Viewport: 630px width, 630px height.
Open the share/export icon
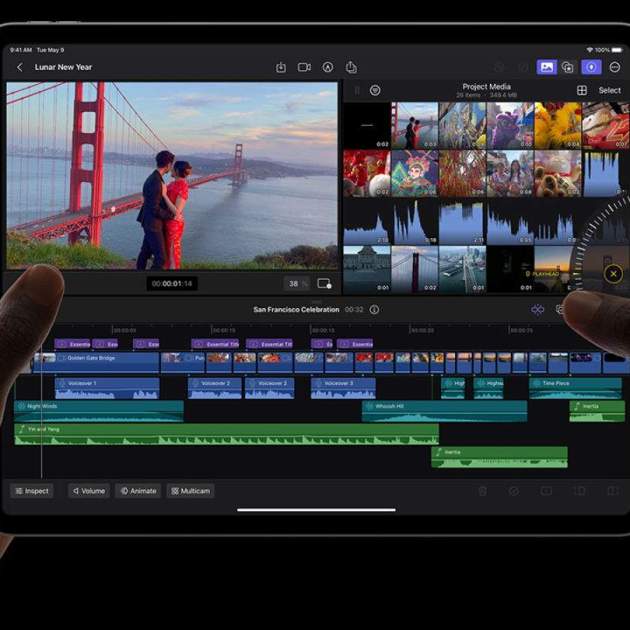click(351, 67)
